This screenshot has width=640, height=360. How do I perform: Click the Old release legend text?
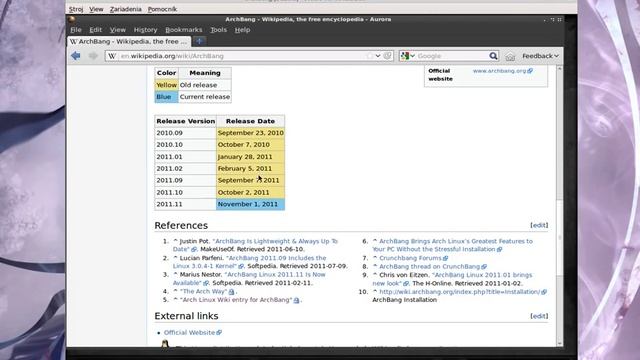198,85
